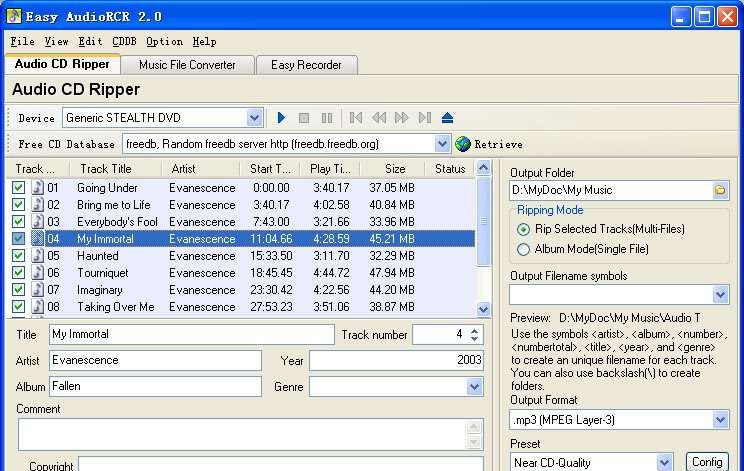Open the View menu
Viewport: 744px width, 471px height.
pyautogui.click(x=56, y=42)
